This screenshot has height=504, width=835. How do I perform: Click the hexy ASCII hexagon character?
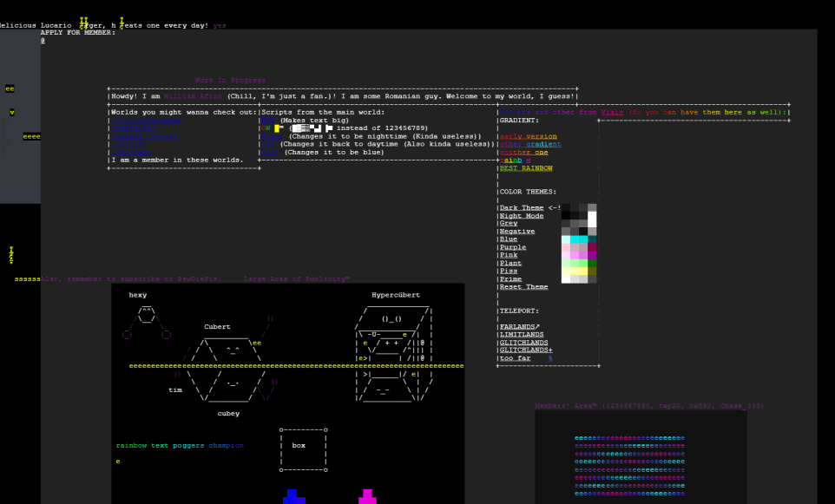click(x=146, y=315)
